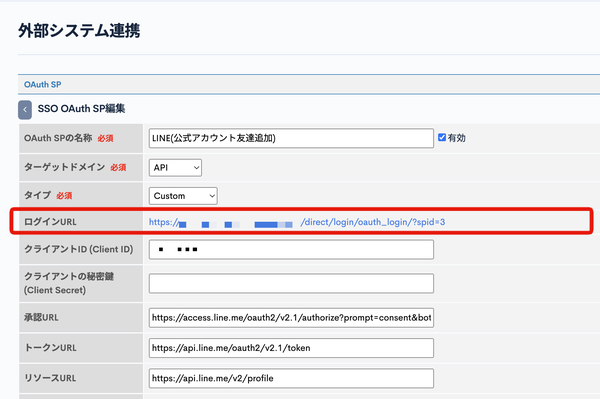
Task: Click the OAuth SPの名称 label
Action: pyautogui.click(x=58, y=138)
